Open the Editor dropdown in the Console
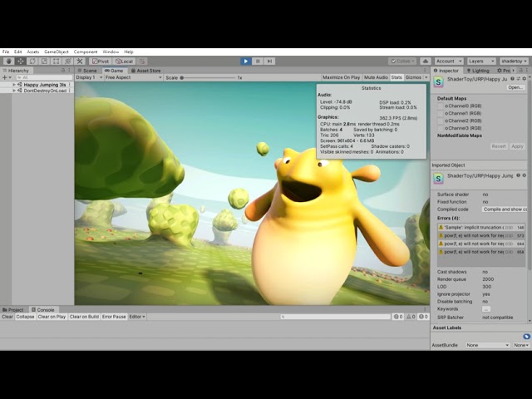This screenshot has width=532, height=399. pos(137,317)
